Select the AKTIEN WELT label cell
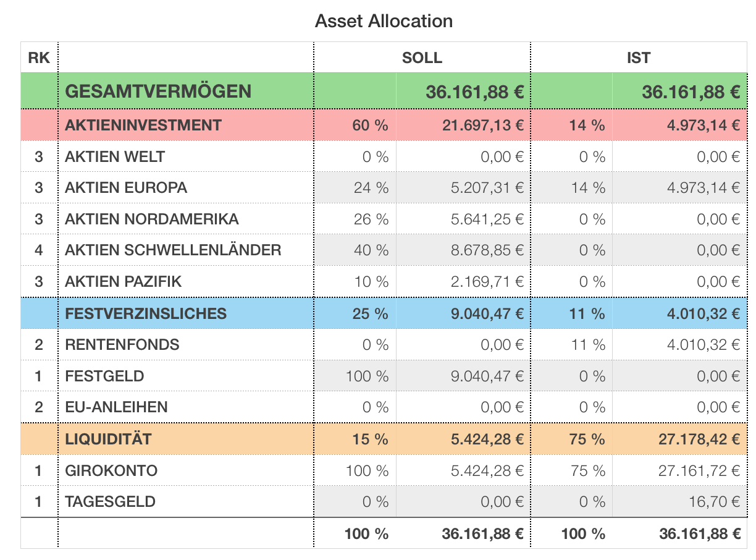This screenshot has width=756, height=560. click(115, 156)
